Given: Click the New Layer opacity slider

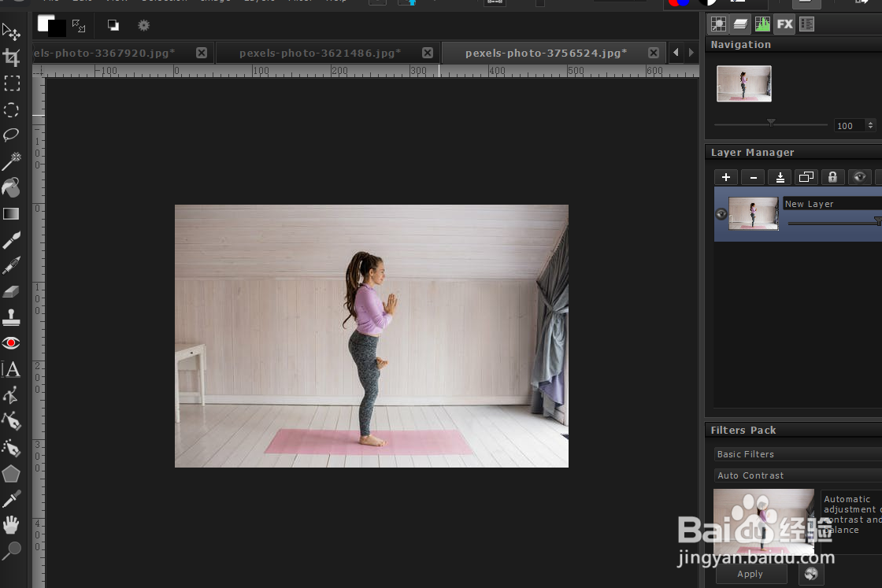Looking at the screenshot, I should 835,224.
